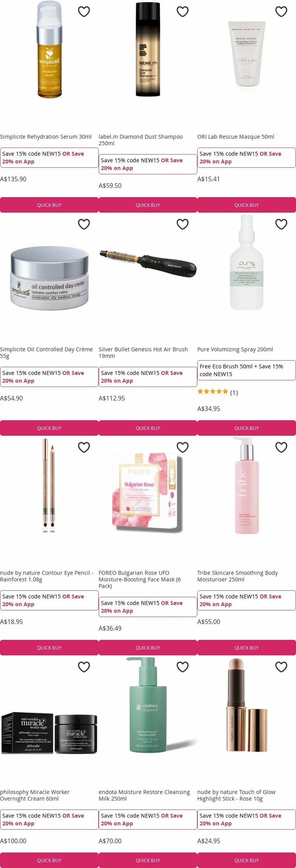
Task: Add nude by nature Eye Pencil to wishlist
Action: (84, 448)
